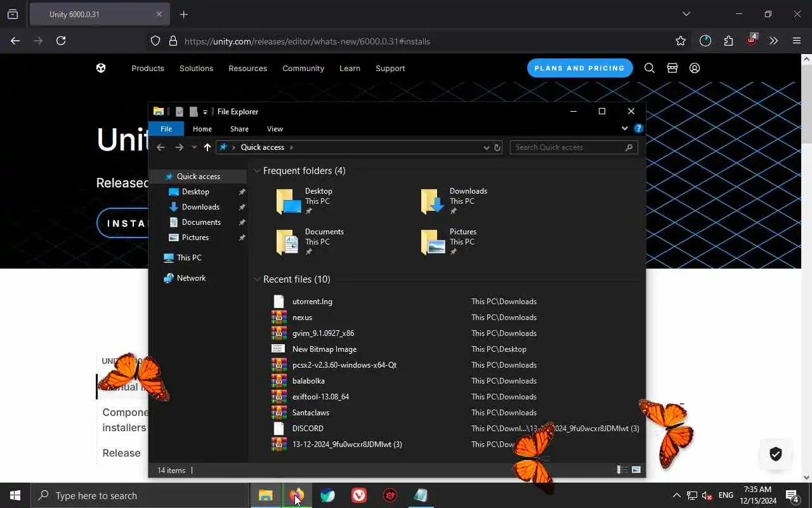Select New Bitmap Image file
Screen dimensions: 812x508
(324, 349)
